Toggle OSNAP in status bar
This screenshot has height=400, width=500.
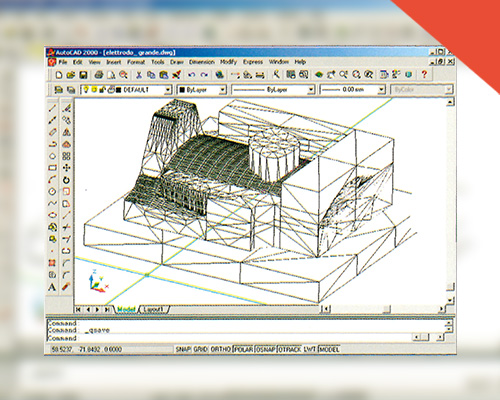(x=265, y=349)
